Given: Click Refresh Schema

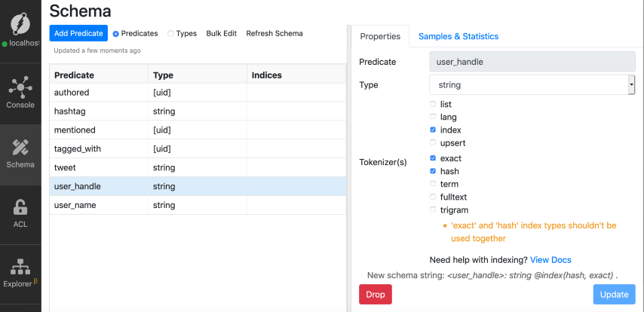Looking at the screenshot, I should point(274,34).
